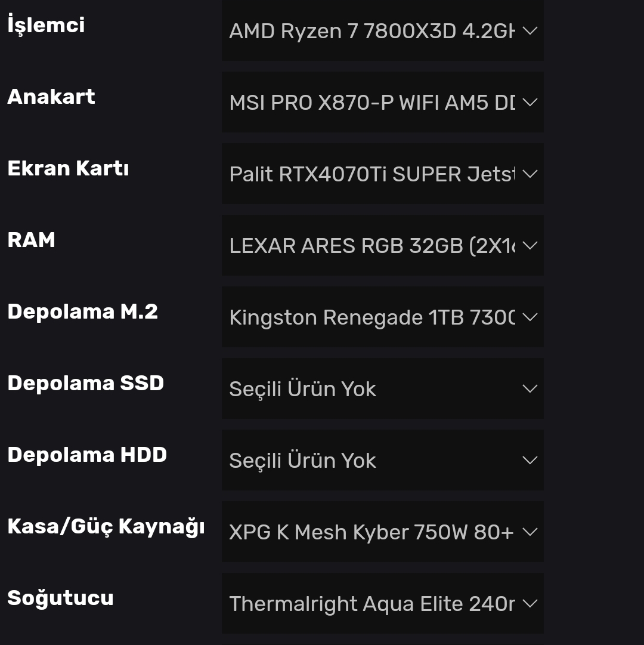Click the chevron next to MSI PRO X870-P
This screenshot has width=644, height=645.
point(530,102)
